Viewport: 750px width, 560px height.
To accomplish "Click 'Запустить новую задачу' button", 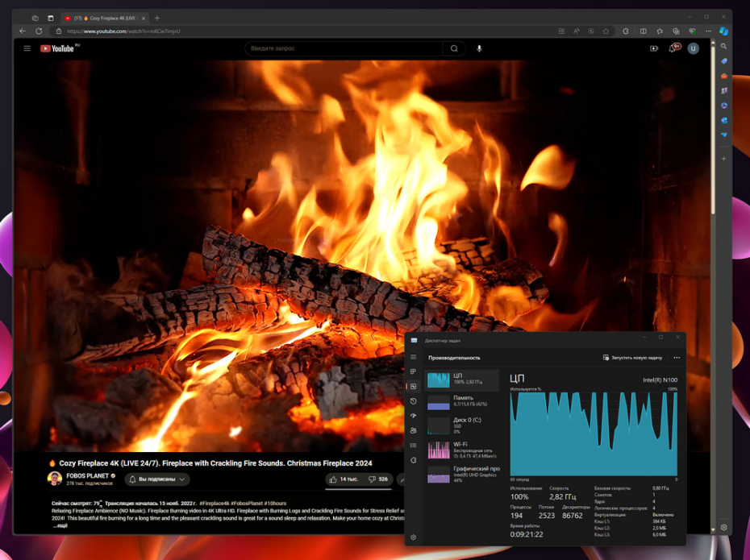I will pos(633,358).
